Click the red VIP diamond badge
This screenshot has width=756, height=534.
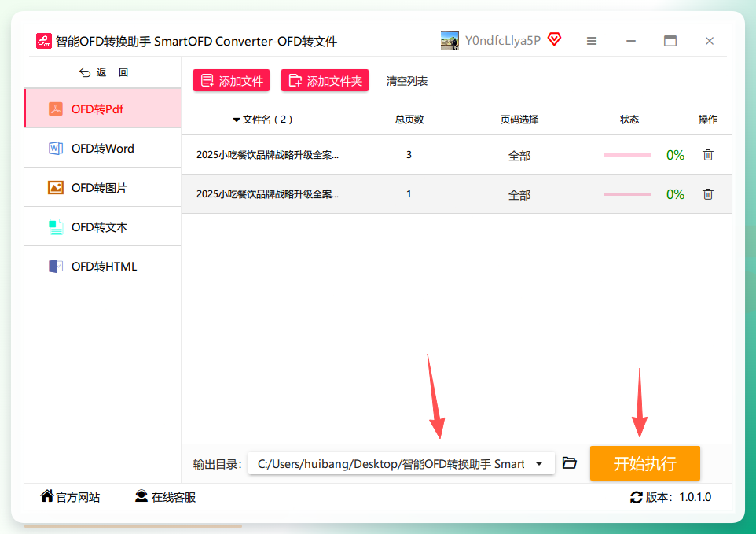[x=555, y=39]
